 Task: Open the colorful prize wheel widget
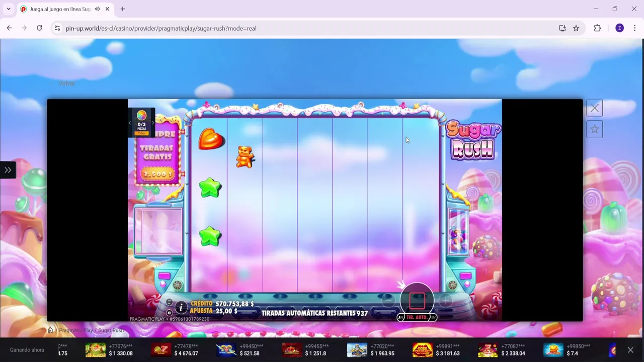tap(141, 116)
